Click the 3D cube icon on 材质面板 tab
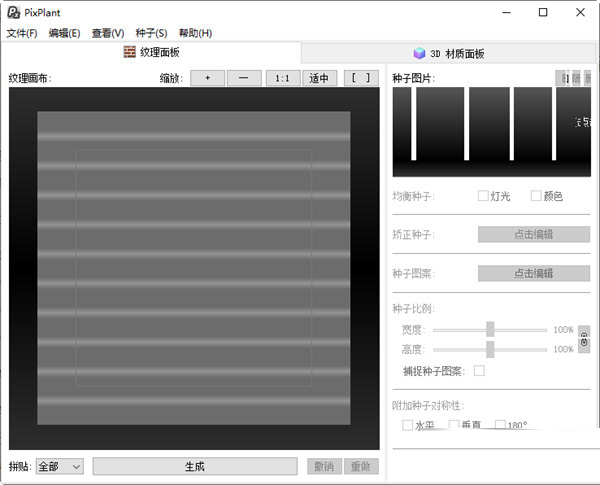The image size is (600, 485). pos(420,53)
